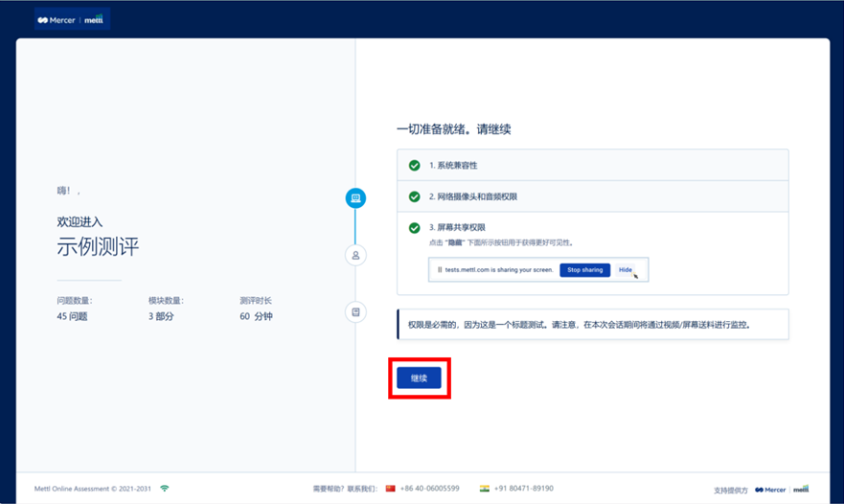Click the green checkmark beside 网络摄像头和音频权限

pos(414,196)
